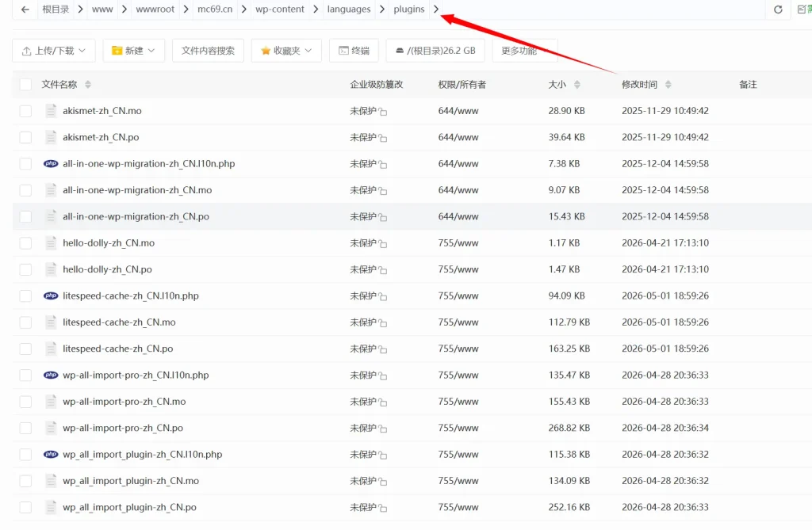Click file icon of hello-dolly-zh_CN.po

(x=51, y=269)
